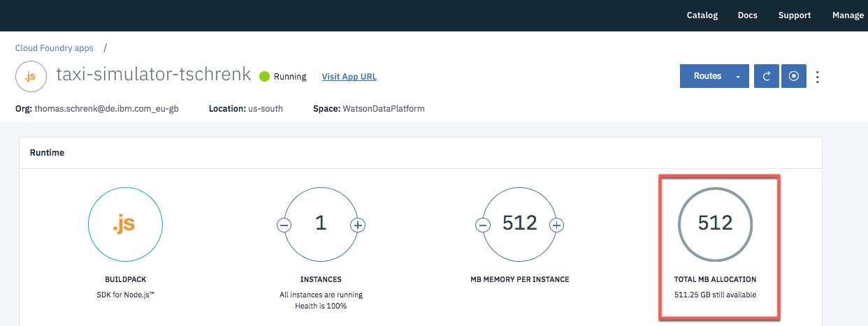Click the Space WatsonDataPlatform text
This screenshot has height=326, width=868.
pos(369,109)
